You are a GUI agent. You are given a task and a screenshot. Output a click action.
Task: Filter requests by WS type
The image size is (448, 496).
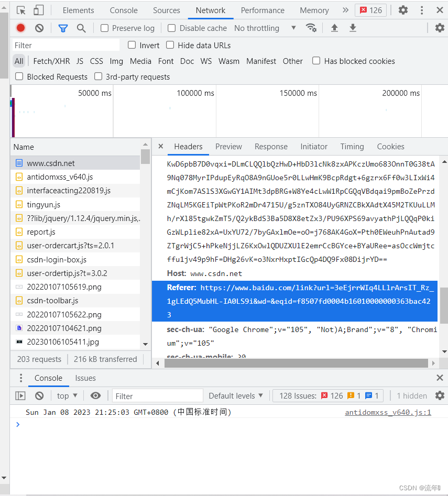click(206, 61)
